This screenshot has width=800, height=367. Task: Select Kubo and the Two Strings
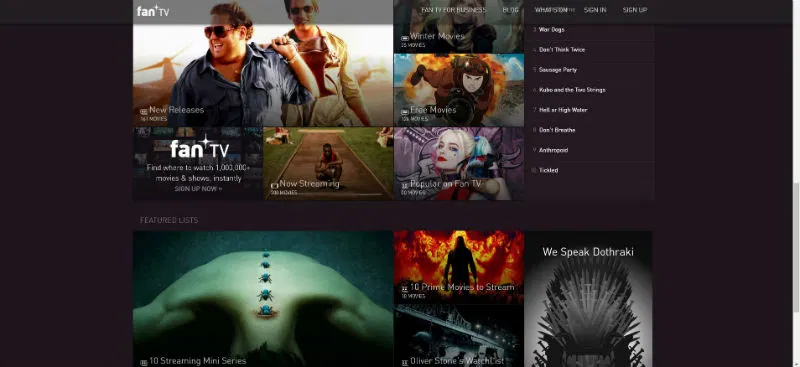click(x=572, y=90)
